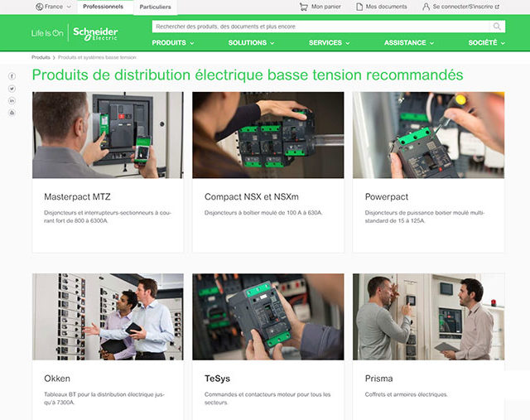Open the SERVICES menu

[x=325, y=43]
